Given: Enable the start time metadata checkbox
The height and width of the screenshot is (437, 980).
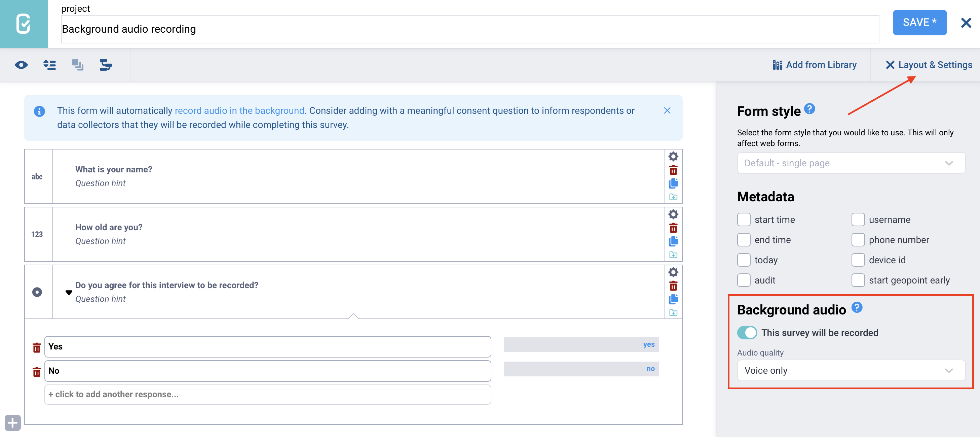Looking at the screenshot, I should 743,220.
